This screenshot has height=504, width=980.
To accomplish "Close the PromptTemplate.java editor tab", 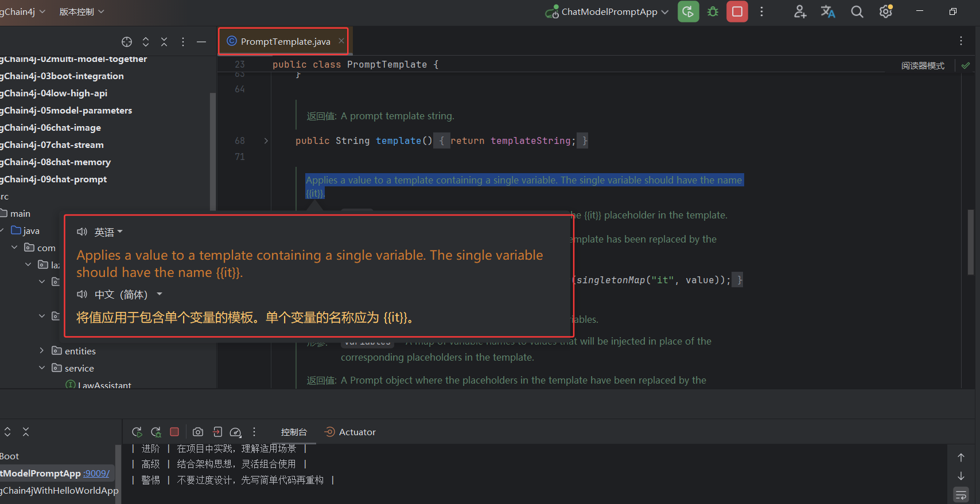I will pos(341,41).
